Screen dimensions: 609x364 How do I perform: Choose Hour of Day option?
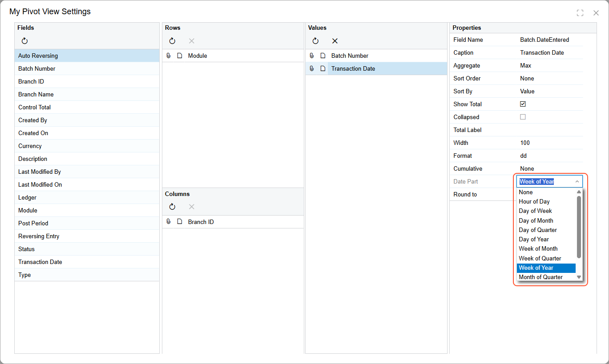pos(546,201)
